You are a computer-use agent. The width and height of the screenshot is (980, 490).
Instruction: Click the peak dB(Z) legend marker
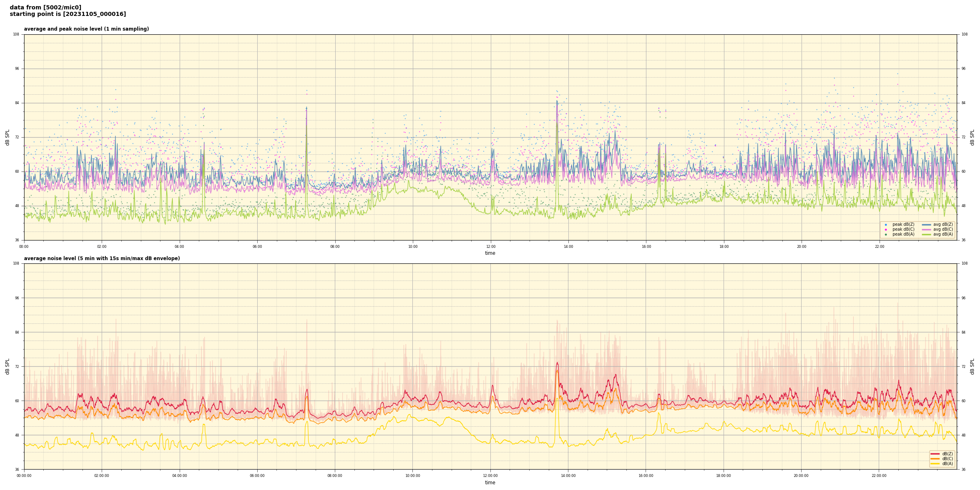(x=886, y=225)
